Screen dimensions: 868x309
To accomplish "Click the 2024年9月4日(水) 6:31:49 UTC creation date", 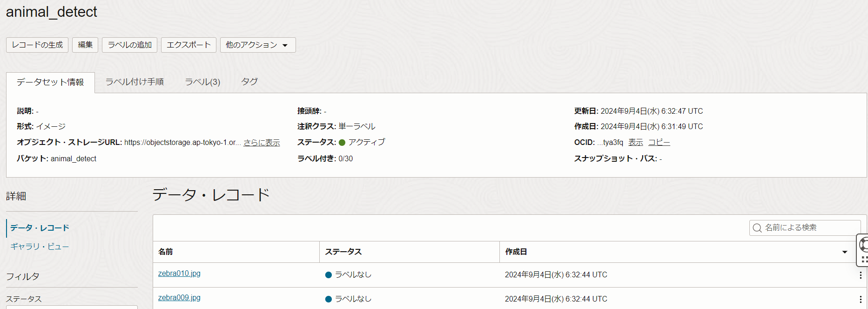I will click(x=652, y=126).
